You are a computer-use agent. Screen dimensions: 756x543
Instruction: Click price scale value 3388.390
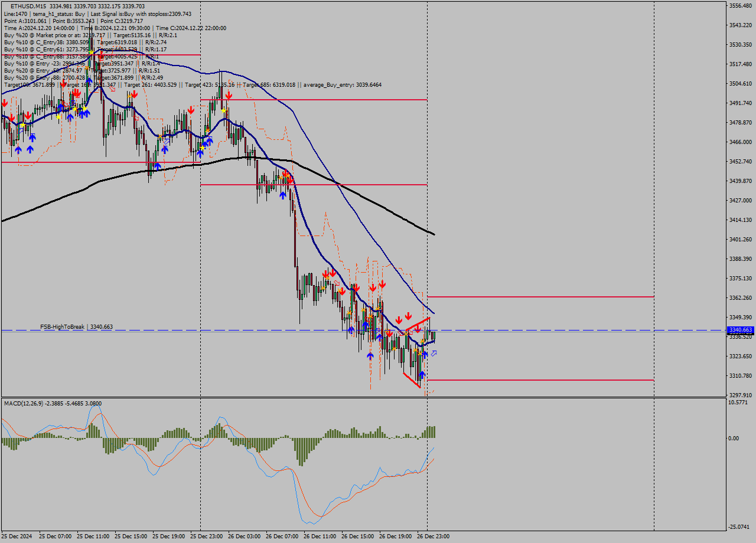[x=740, y=259]
